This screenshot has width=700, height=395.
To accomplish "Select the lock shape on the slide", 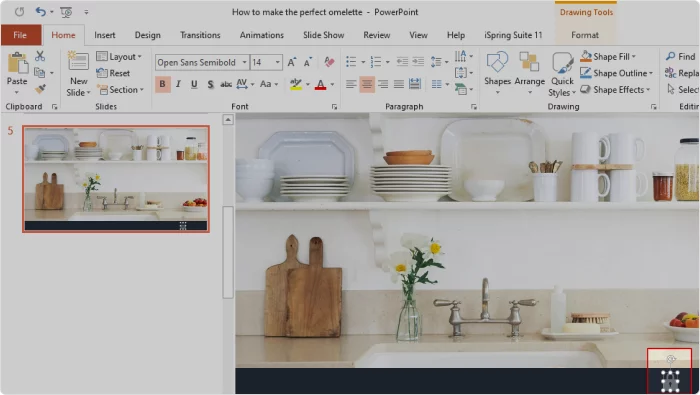I will (670, 381).
